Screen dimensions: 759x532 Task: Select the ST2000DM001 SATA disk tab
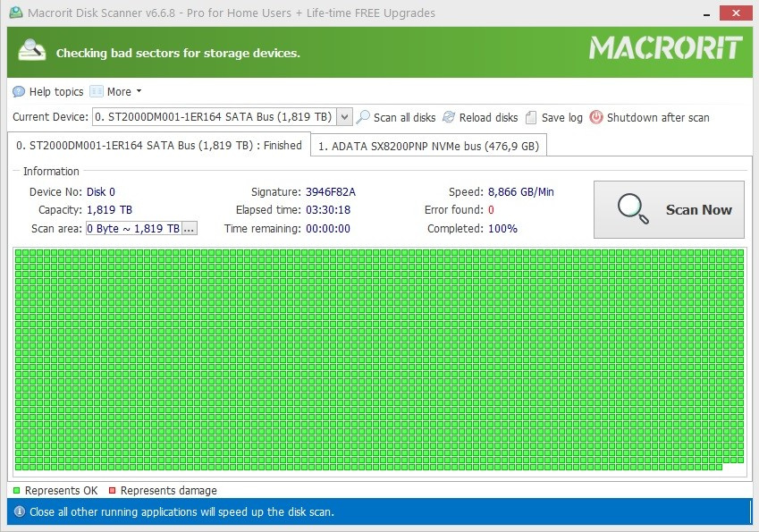(156, 144)
